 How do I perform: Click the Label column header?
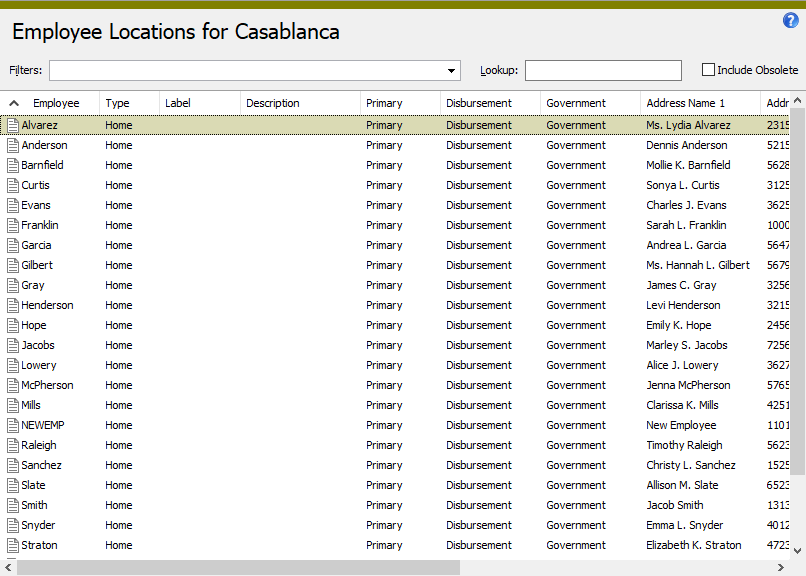tap(178, 103)
